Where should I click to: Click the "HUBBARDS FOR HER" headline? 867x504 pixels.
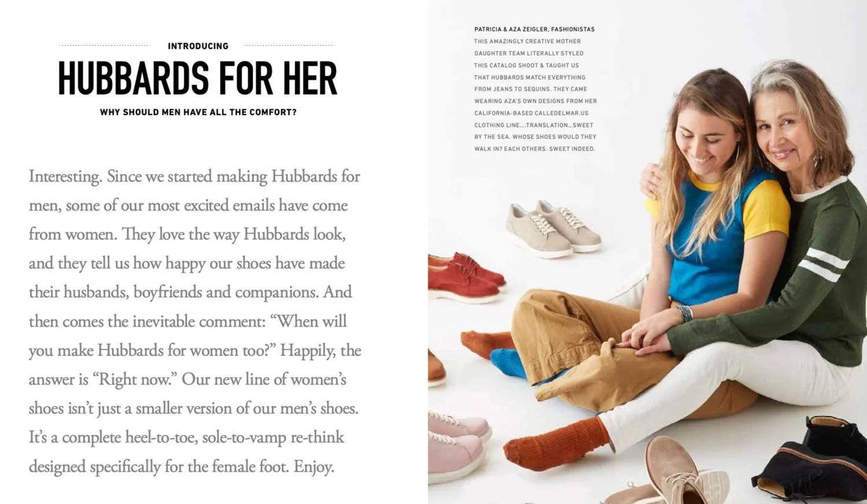(197, 79)
